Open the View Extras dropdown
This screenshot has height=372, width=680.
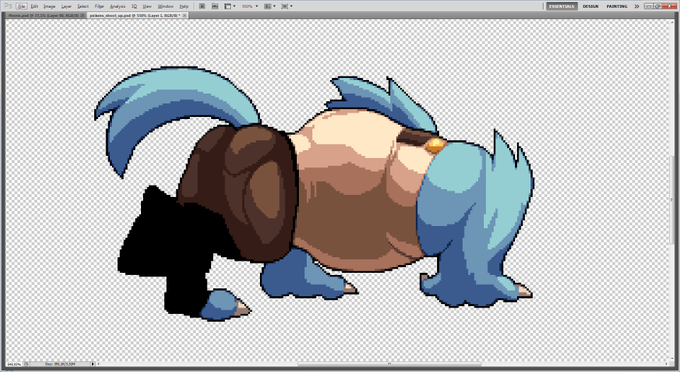click(x=230, y=6)
